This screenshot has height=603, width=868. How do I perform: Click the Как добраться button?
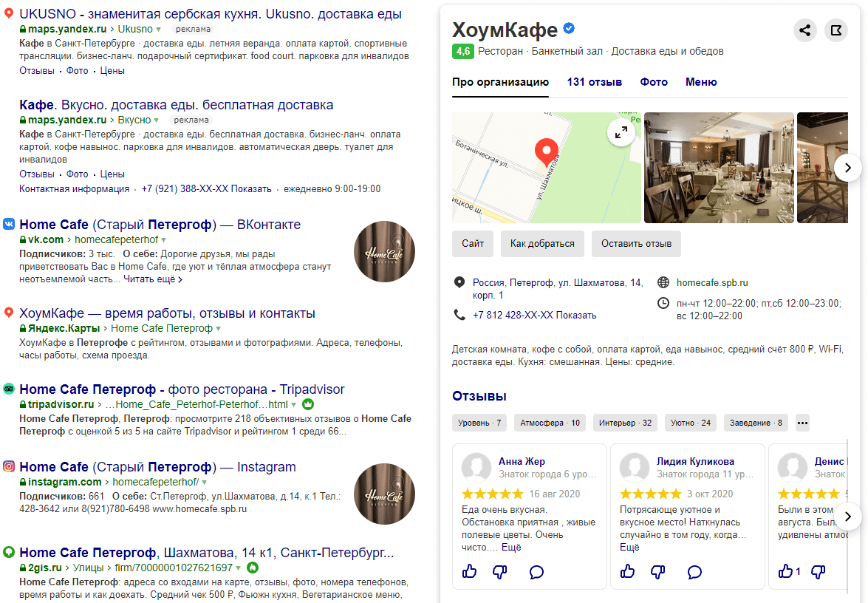coord(542,244)
